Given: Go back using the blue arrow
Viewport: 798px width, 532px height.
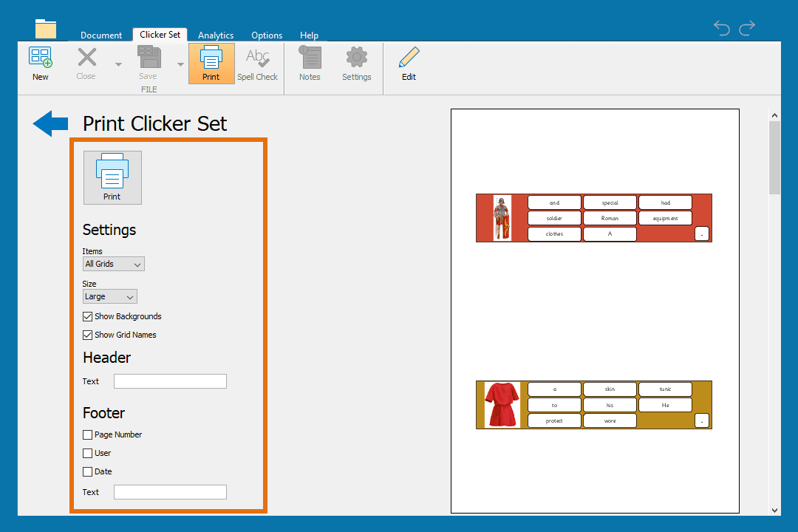Looking at the screenshot, I should pyautogui.click(x=49, y=123).
